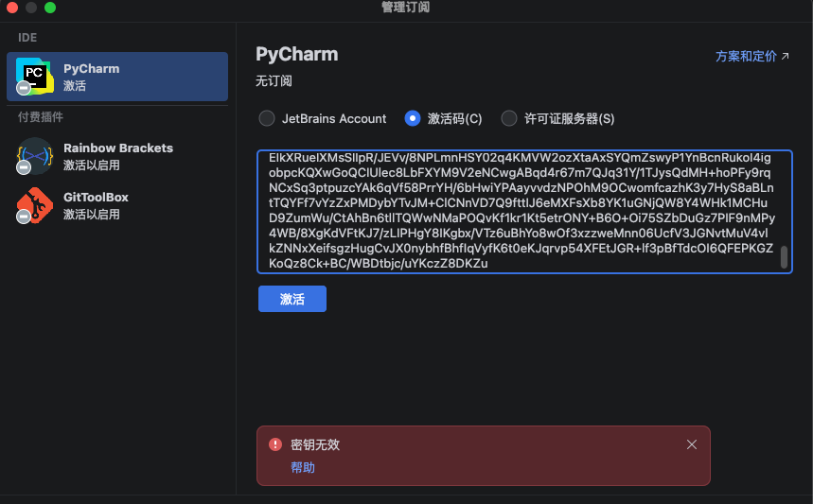
Task: Click the 激活以启用 text under Rainbow Brackets
Action: (x=92, y=165)
